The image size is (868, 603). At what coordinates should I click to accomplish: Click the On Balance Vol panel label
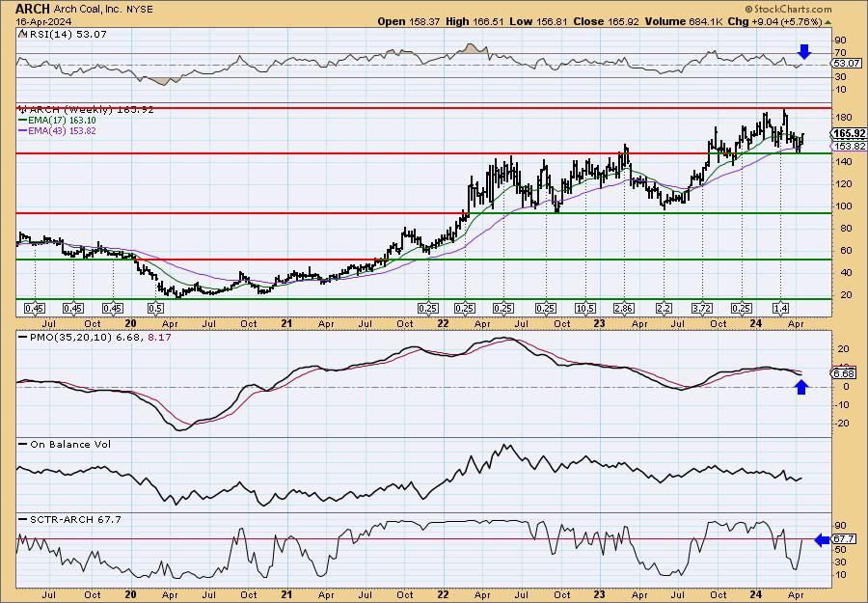pos(70,445)
